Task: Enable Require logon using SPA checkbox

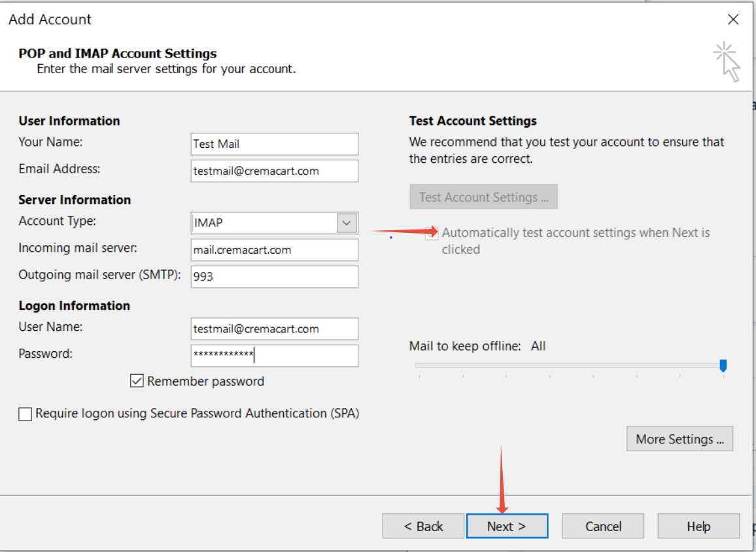Action: pyautogui.click(x=25, y=414)
